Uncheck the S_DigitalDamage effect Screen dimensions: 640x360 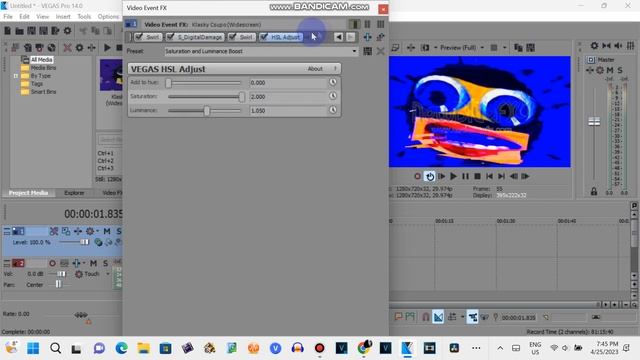pos(171,37)
